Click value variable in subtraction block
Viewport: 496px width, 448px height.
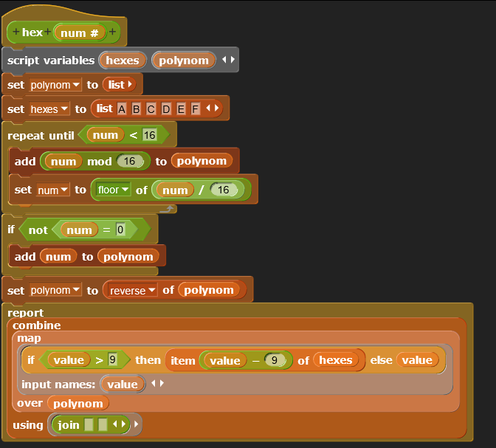pos(225,360)
